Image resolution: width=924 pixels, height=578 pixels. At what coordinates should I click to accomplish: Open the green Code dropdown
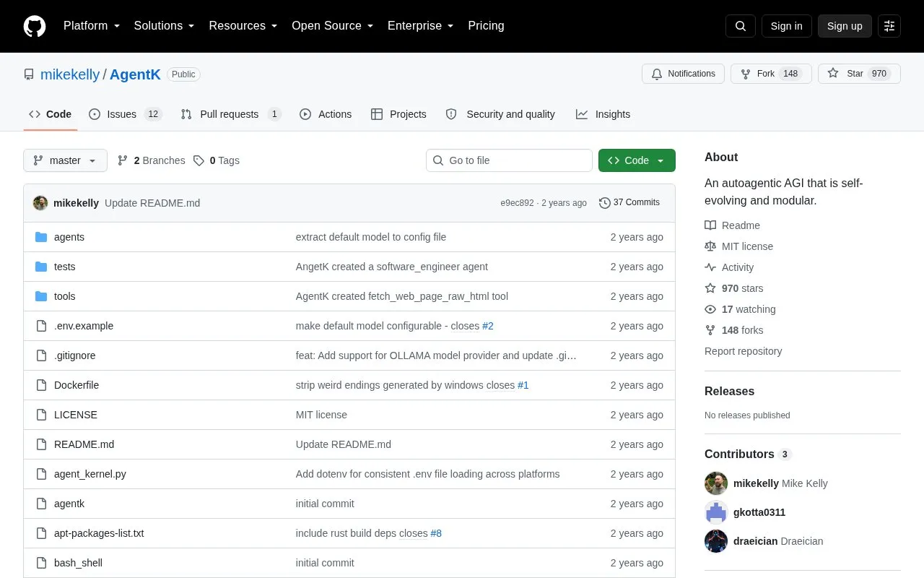click(x=637, y=160)
